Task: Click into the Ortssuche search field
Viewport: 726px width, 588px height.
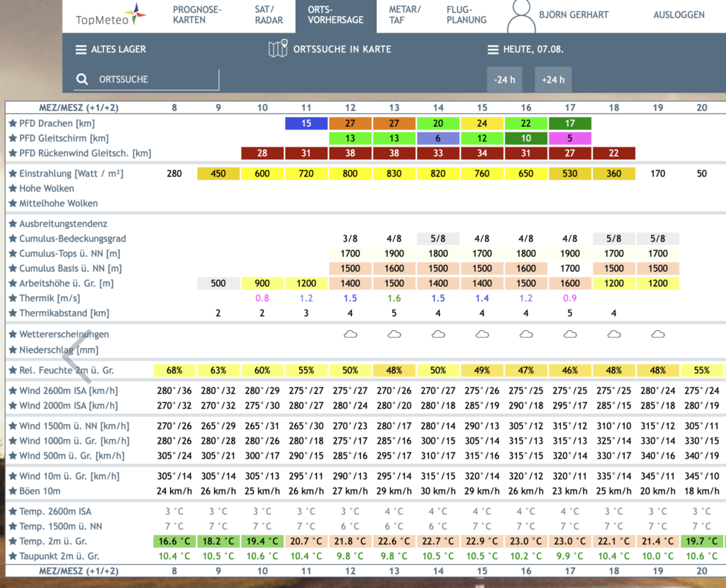Action: pos(146,79)
